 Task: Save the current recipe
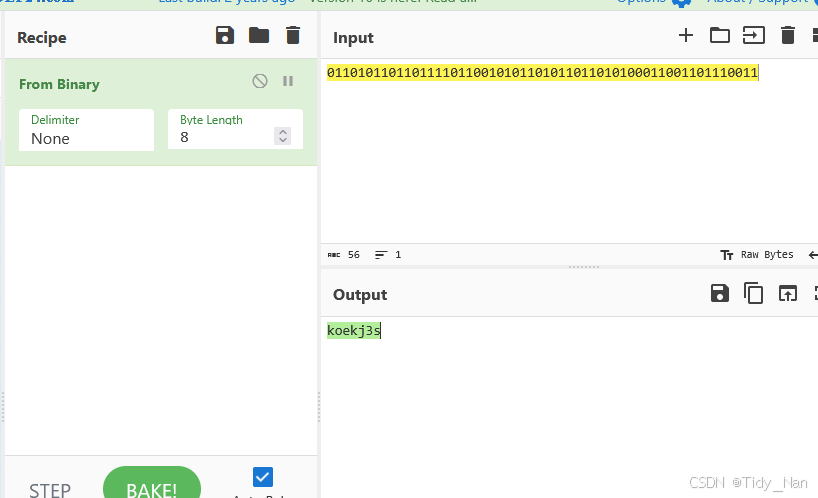pyautogui.click(x=225, y=35)
